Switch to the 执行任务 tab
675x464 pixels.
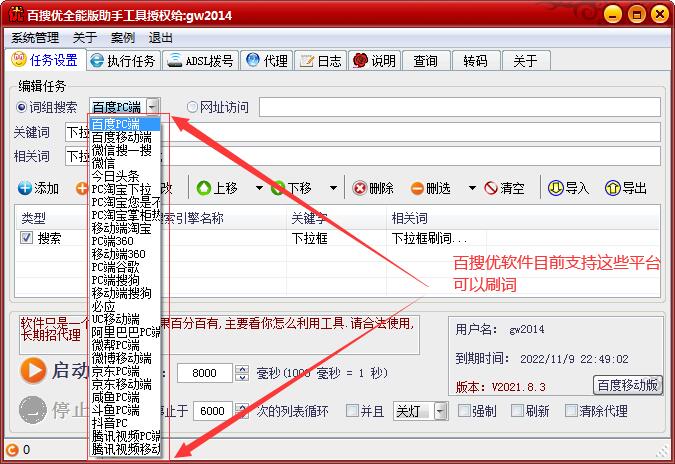point(123,61)
